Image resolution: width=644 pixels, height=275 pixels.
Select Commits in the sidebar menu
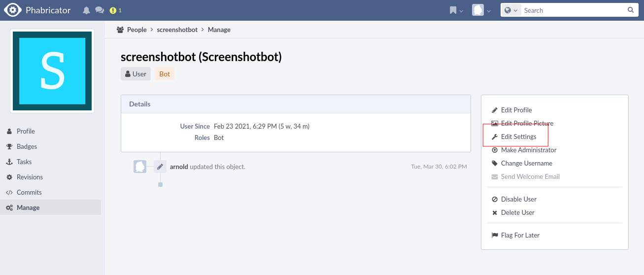point(29,192)
